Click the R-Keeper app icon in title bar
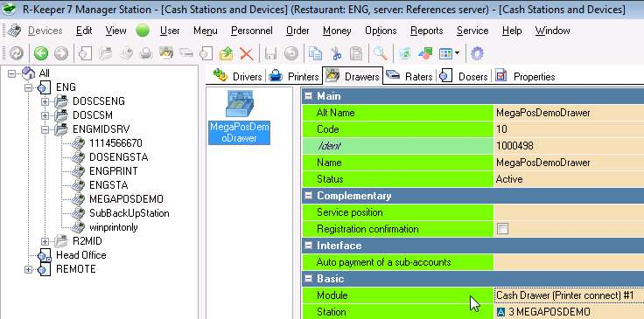 click(x=9, y=9)
